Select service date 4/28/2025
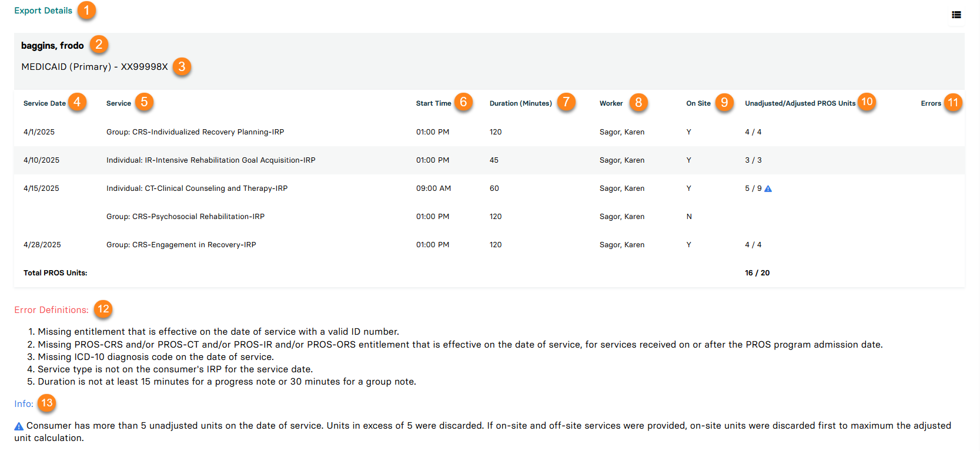 pos(42,245)
